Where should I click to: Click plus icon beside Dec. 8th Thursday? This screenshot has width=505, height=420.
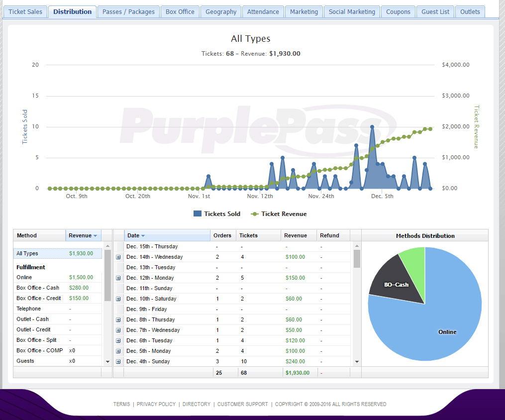click(x=118, y=320)
